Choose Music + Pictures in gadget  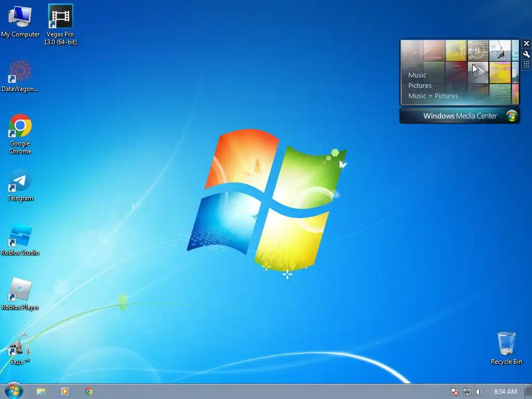pos(433,96)
